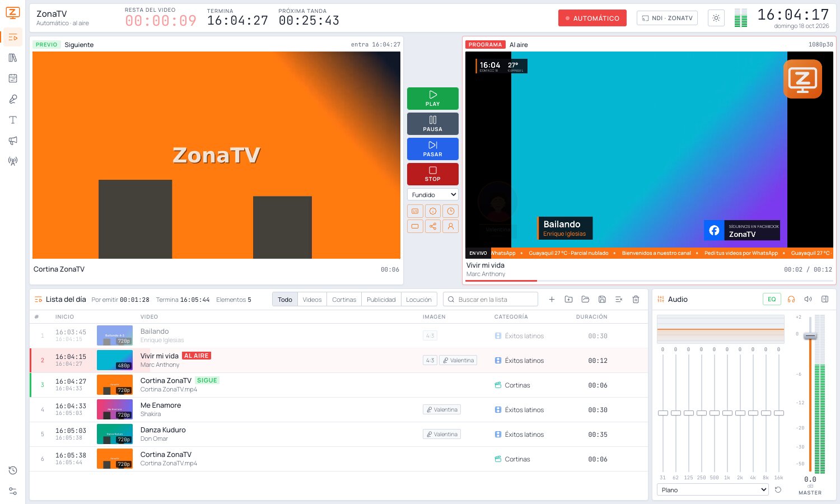Reset the equalizer with the reset arrow icon
This screenshot has width=840, height=504.
778,490
